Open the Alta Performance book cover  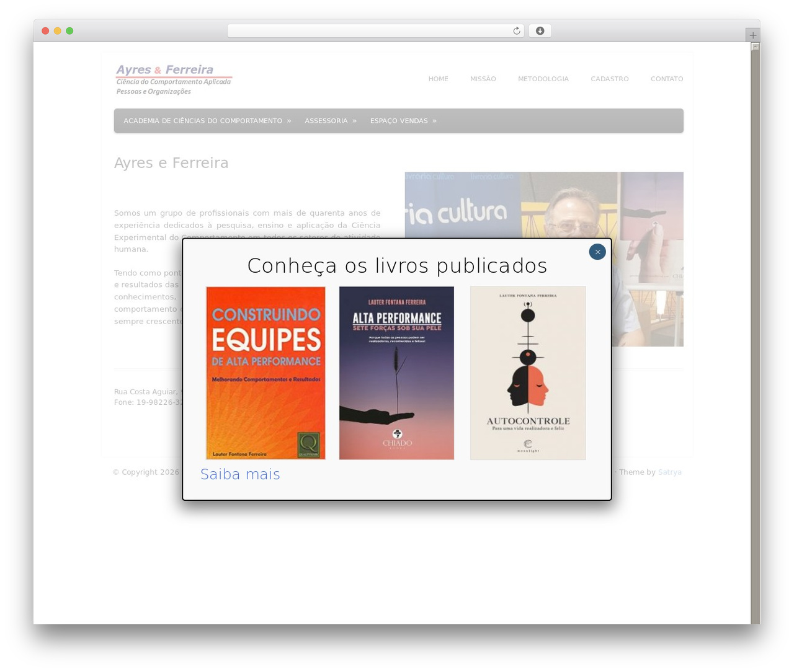tap(396, 373)
